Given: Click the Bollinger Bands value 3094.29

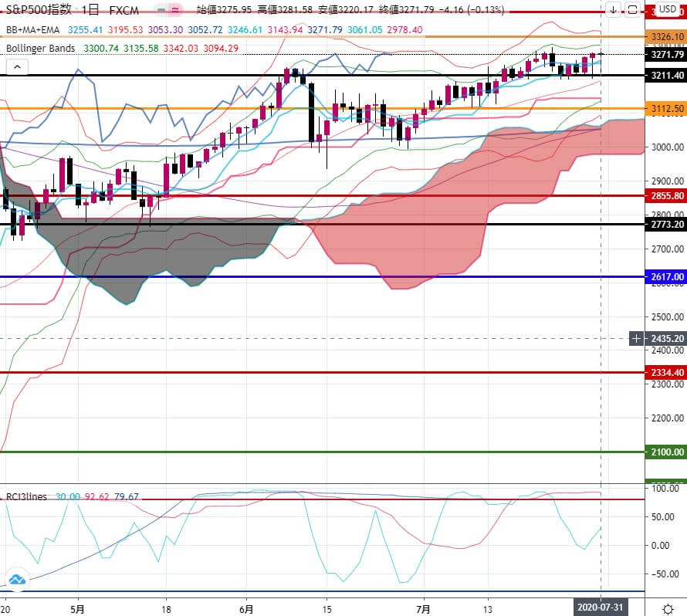Looking at the screenshot, I should 221,48.
